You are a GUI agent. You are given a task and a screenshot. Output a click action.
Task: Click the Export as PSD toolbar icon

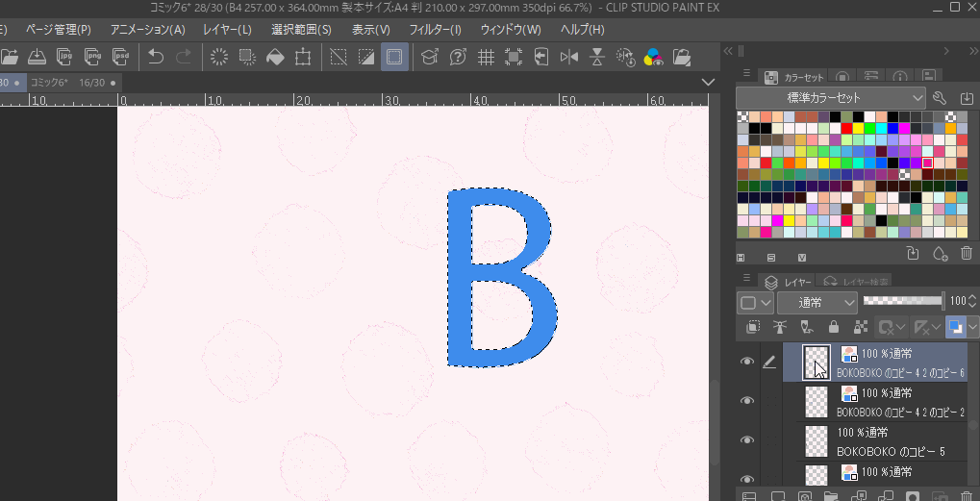click(120, 57)
